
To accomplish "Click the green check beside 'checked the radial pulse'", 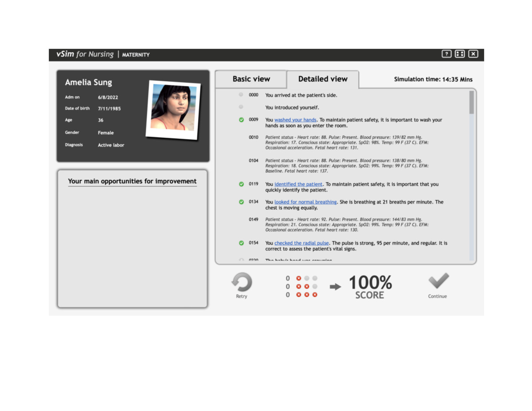I will [x=240, y=242].
